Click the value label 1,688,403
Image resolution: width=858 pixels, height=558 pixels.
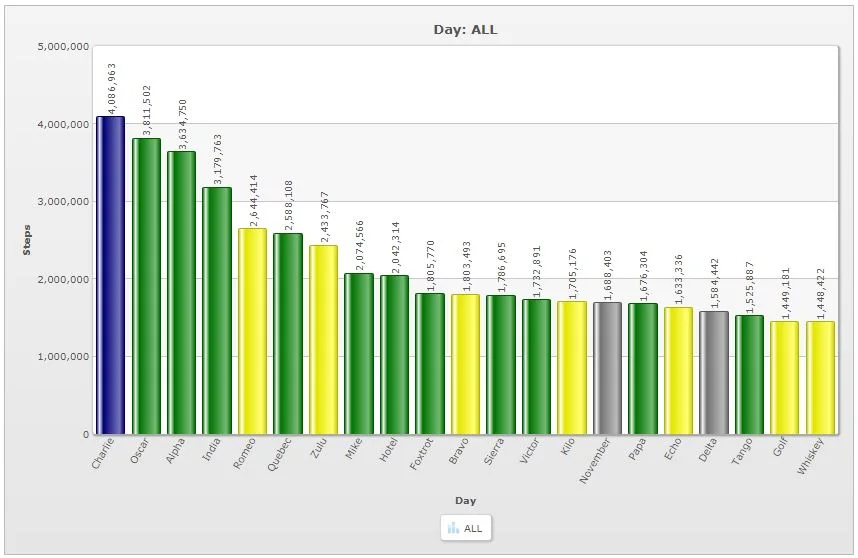[608, 276]
